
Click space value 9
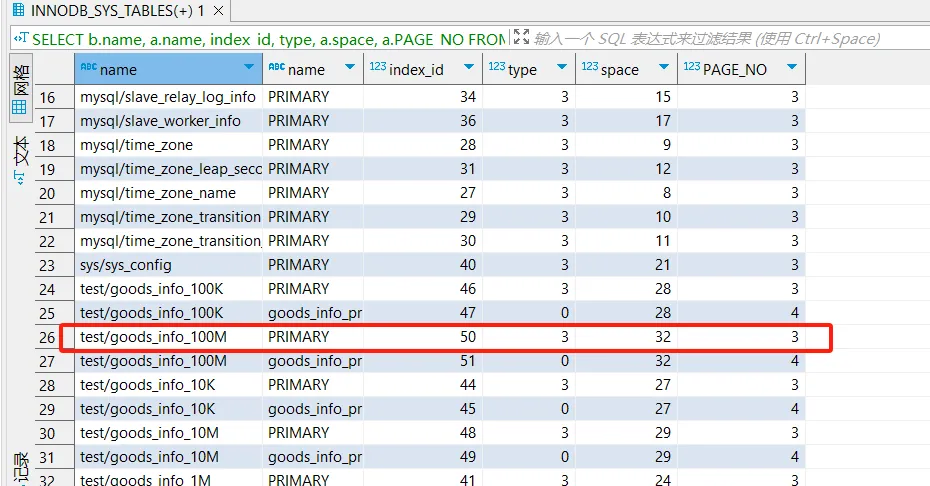626,145
